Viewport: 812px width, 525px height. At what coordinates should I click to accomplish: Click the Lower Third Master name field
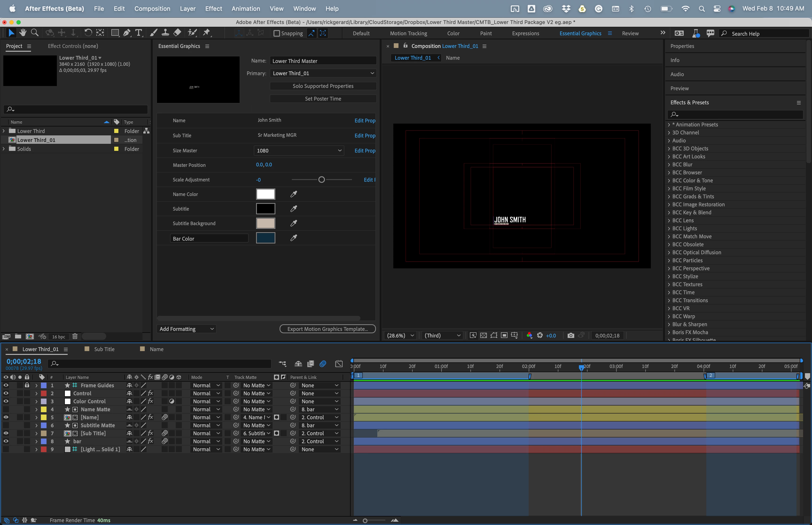tap(323, 61)
